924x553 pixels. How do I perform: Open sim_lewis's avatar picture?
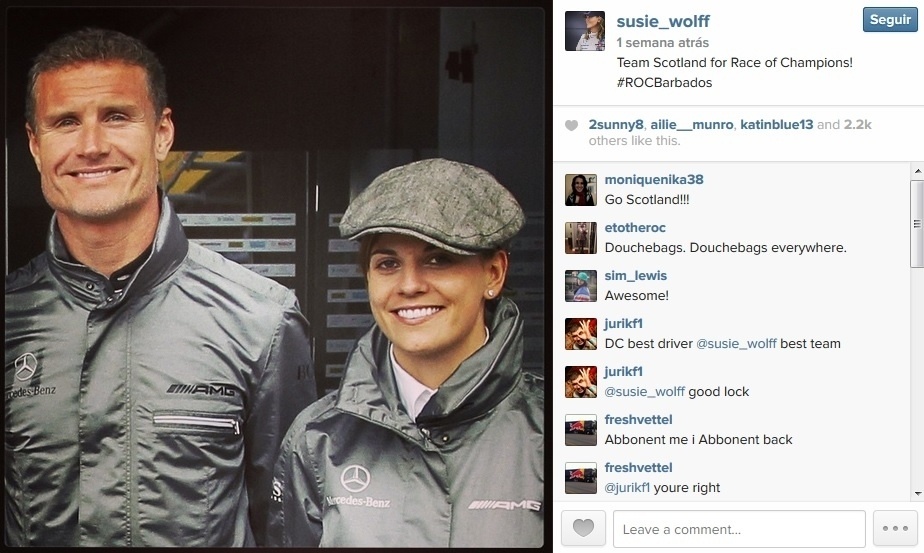coord(580,286)
